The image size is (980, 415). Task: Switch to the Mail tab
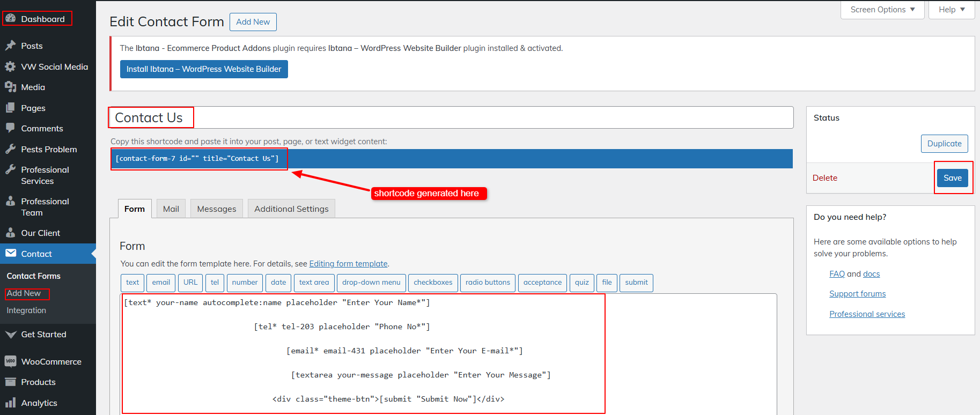(x=171, y=209)
